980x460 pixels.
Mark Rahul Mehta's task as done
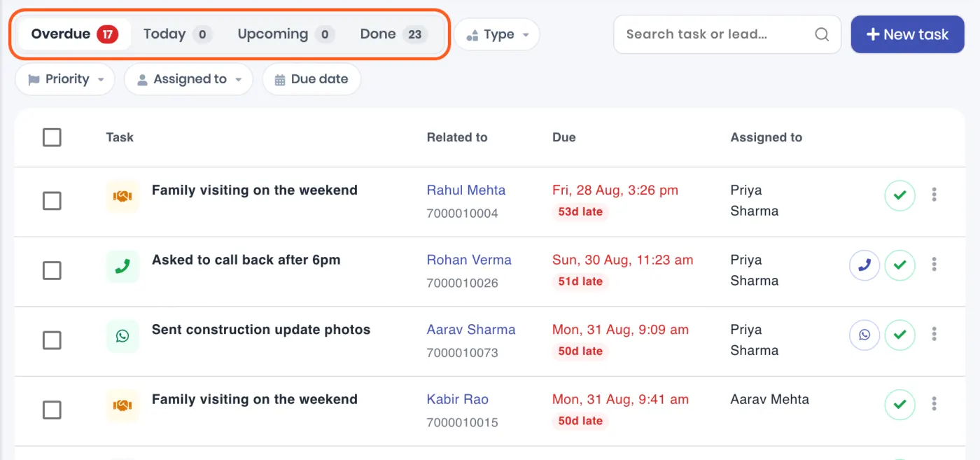tap(900, 195)
